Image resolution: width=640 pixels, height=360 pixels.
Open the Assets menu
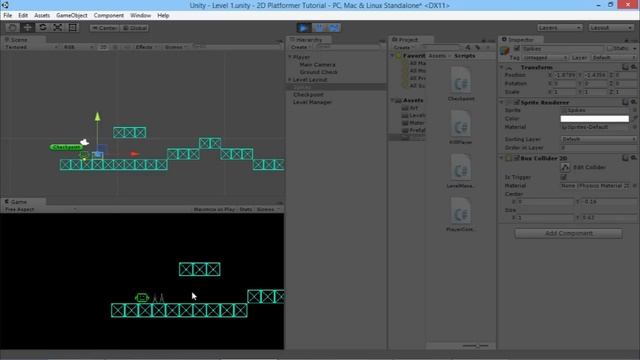point(42,15)
